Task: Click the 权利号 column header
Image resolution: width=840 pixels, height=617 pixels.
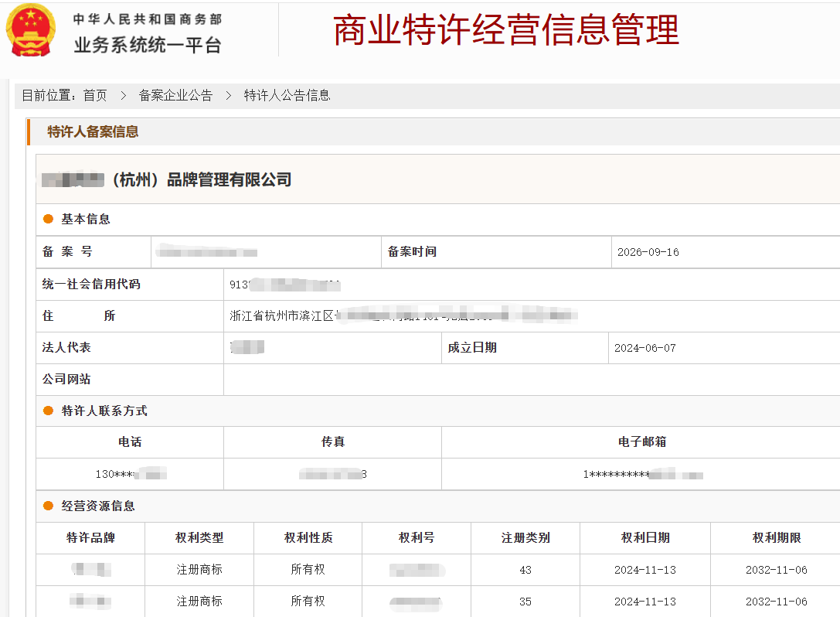Action: click(x=417, y=537)
